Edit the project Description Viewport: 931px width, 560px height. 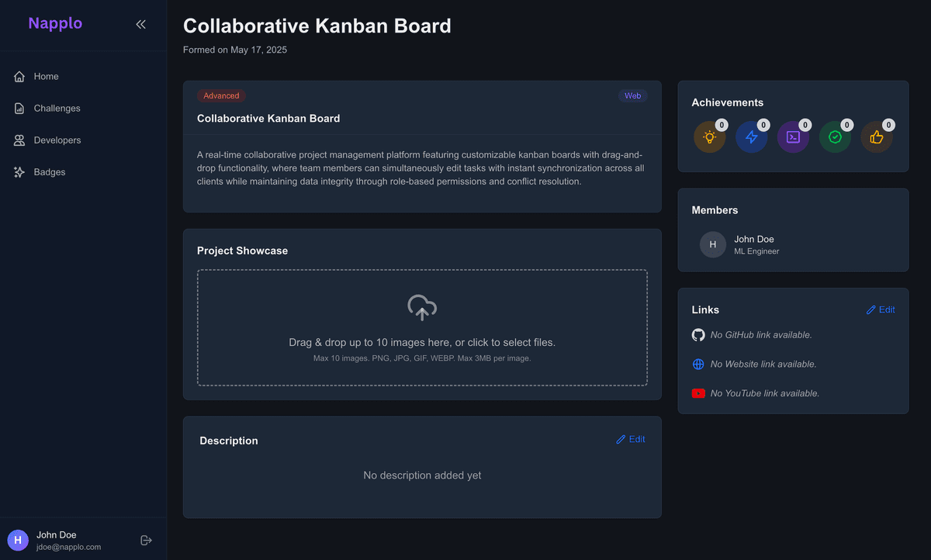(630, 439)
